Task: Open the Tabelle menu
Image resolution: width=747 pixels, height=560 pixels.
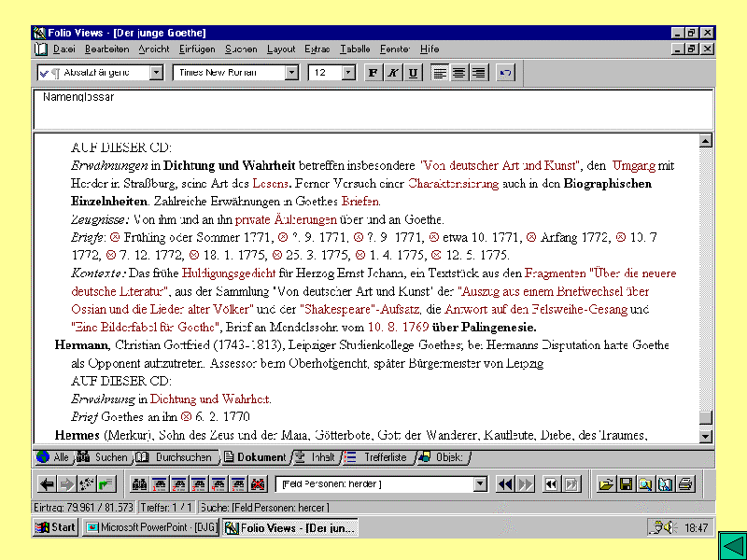Action: (x=355, y=49)
